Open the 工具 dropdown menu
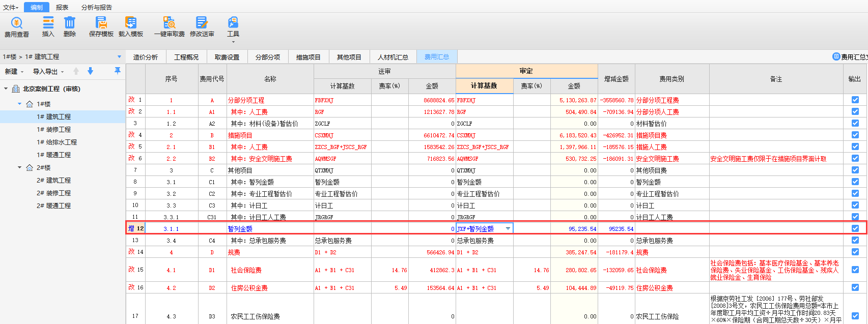Viewport: 868px width, 324px height. [233, 27]
